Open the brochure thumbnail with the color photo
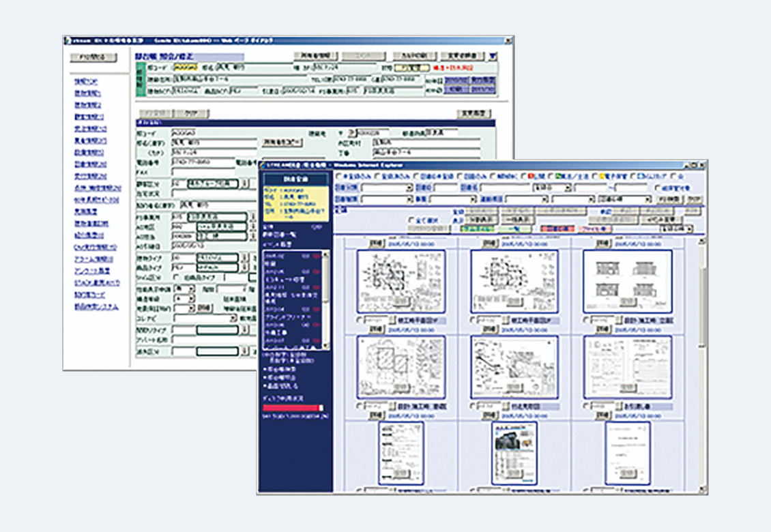 pyautogui.click(x=514, y=454)
